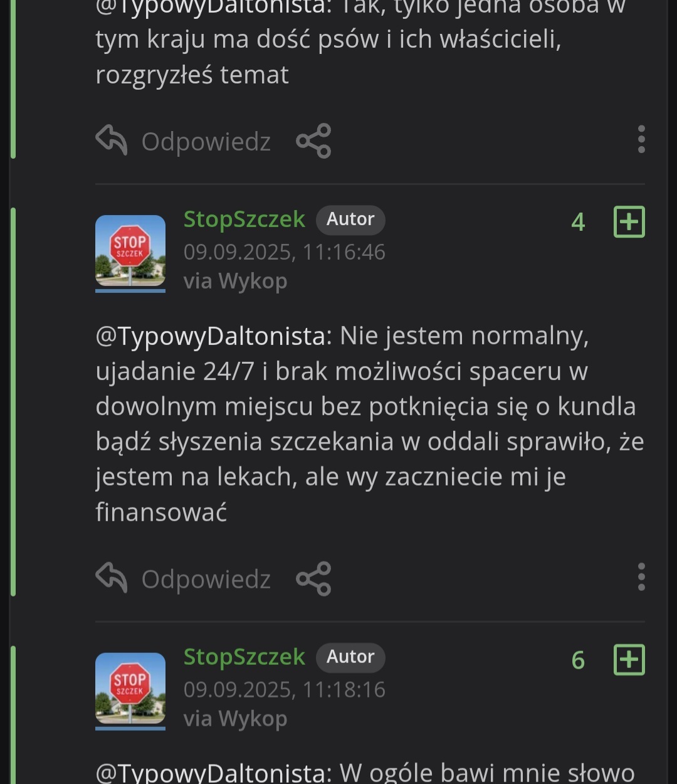Viewport: 677px width, 784px height.
Task: Tap the reply arrow below the "finansować" comment
Action: (x=112, y=577)
